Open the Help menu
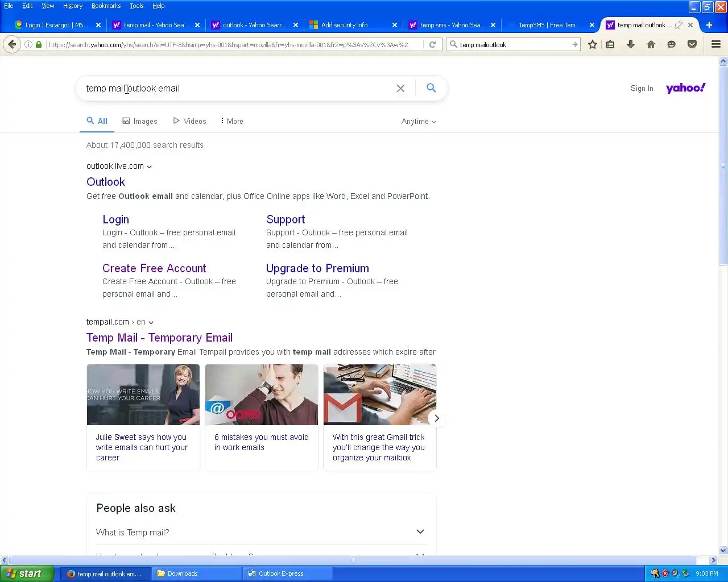The image size is (728, 582). pos(158,6)
